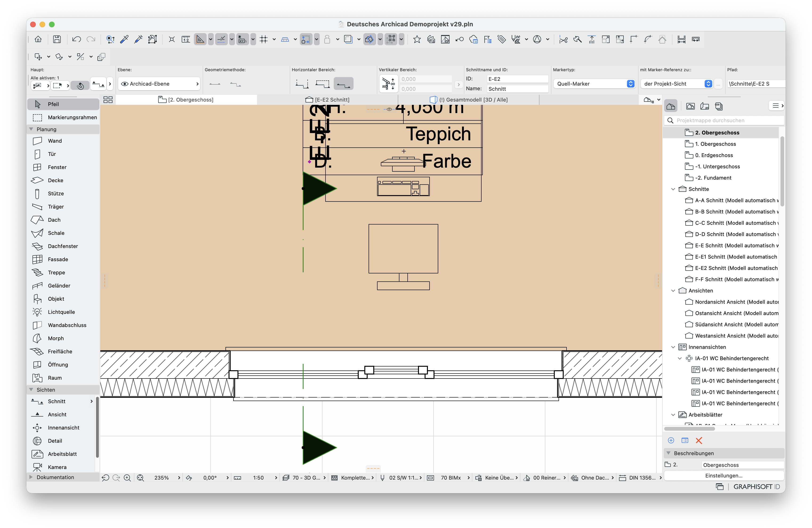Toggle the Archicad-Ebene eye visibility
The width and height of the screenshot is (812, 528).
click(125, 84)
